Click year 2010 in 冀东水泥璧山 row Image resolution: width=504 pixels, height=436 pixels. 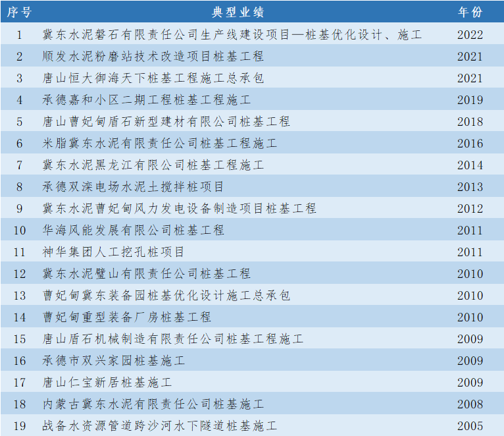pyautogui.click(x=470, y=274)
